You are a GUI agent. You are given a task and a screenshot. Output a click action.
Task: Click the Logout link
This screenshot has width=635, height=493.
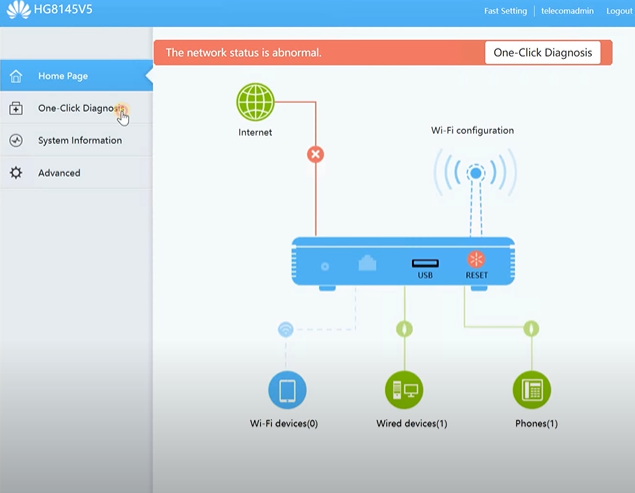(x=619, y=11)
